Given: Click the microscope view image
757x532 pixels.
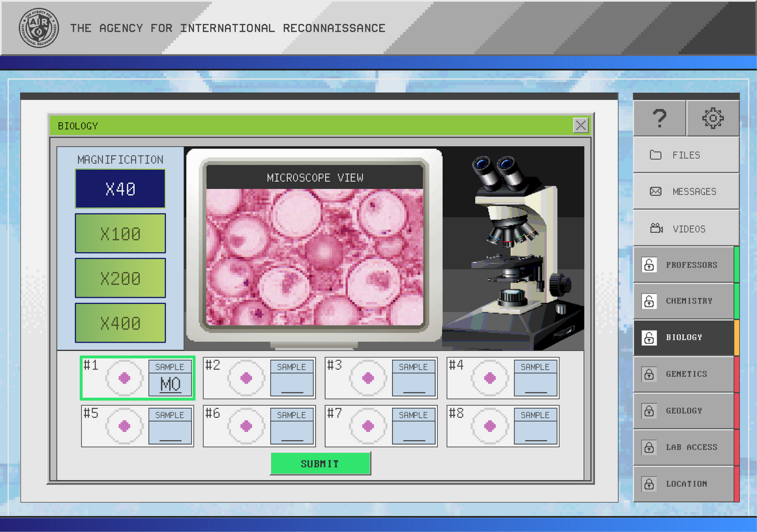Looking at the screenshot, I should 314,257.
